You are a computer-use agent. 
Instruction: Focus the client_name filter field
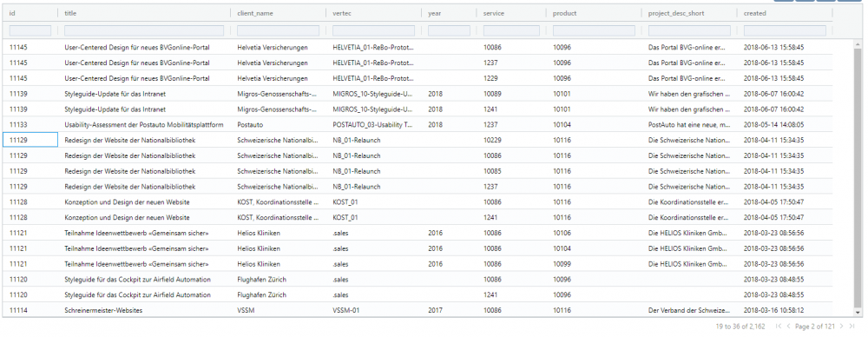click(278, 30)
